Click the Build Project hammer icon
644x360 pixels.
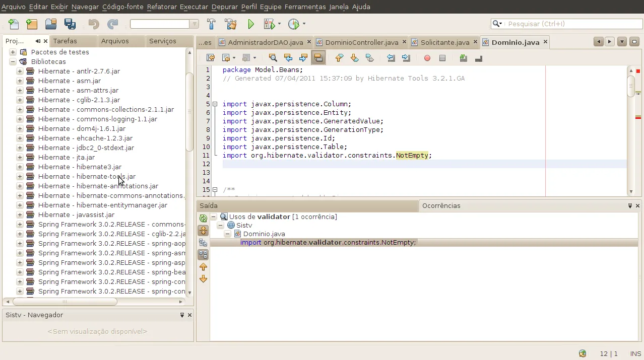(x=211, y=24)
